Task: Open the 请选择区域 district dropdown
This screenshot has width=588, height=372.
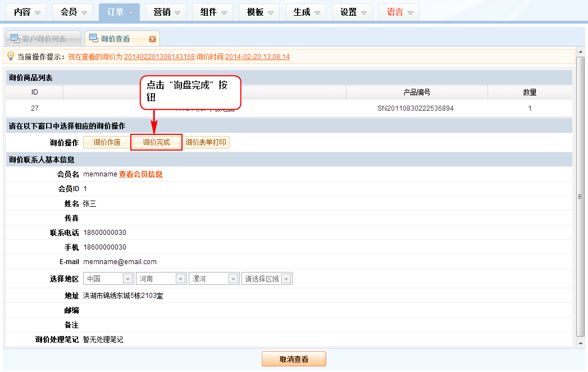Action: coord(286,279)
